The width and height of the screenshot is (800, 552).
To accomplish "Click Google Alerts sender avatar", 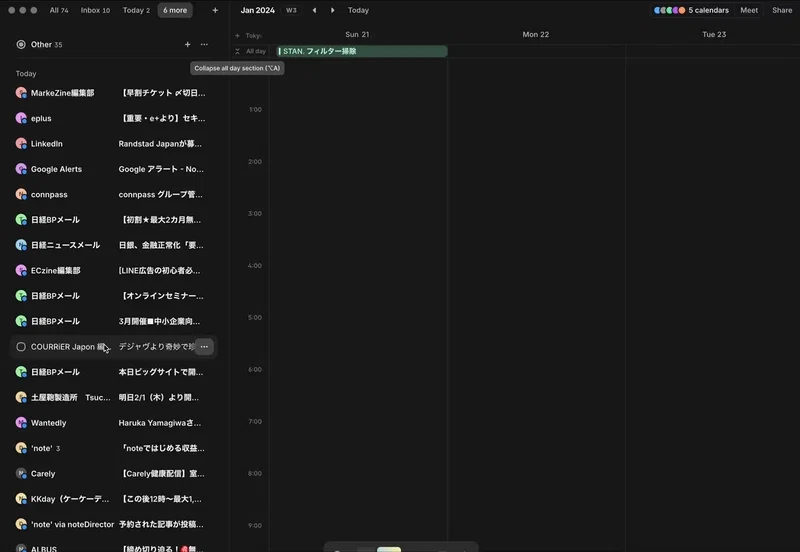I will coord(21,169).
